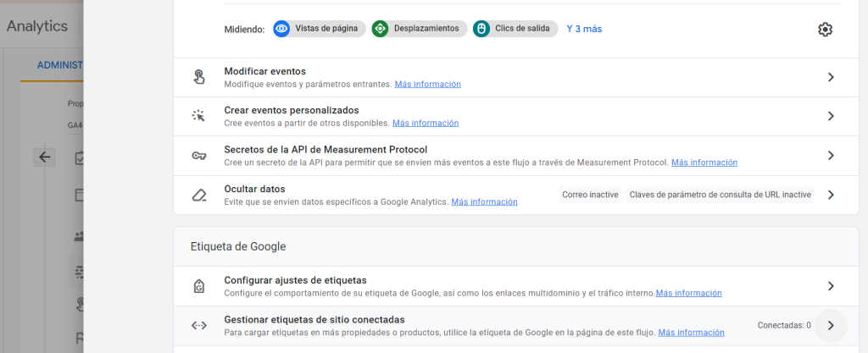Select the Desplazamientos measurement chip
This screenshot has height=353, width=868.
(x=420, y=29)
